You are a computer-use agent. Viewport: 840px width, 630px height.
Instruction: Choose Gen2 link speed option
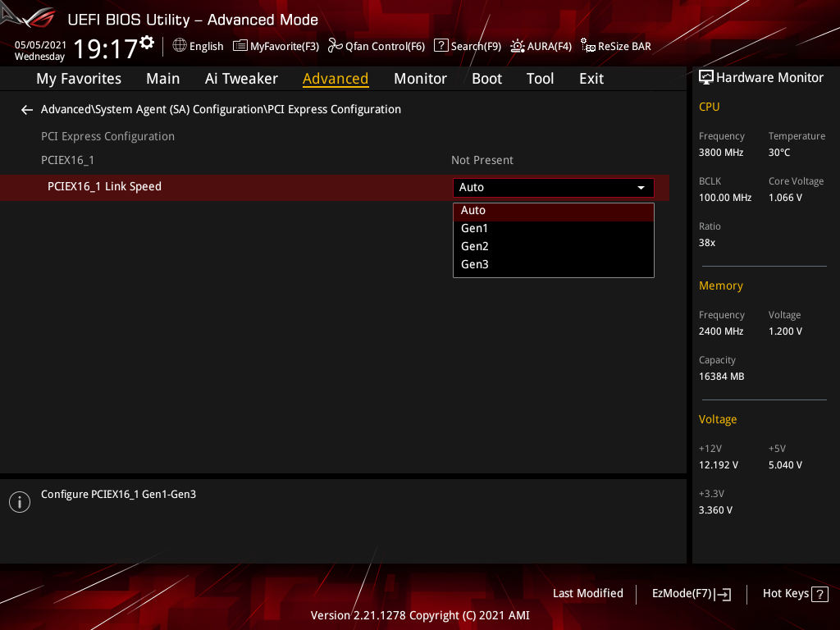(x=554, y=246)
